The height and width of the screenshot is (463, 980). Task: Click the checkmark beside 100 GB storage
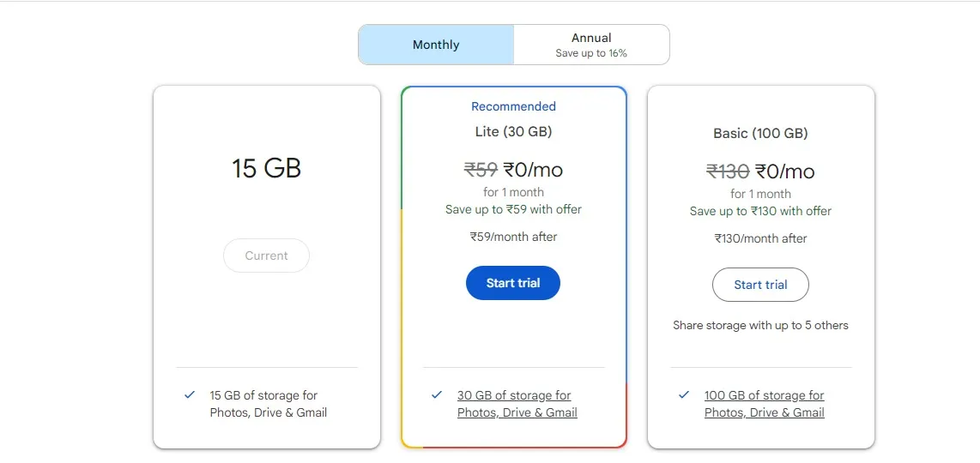point(684,395)
